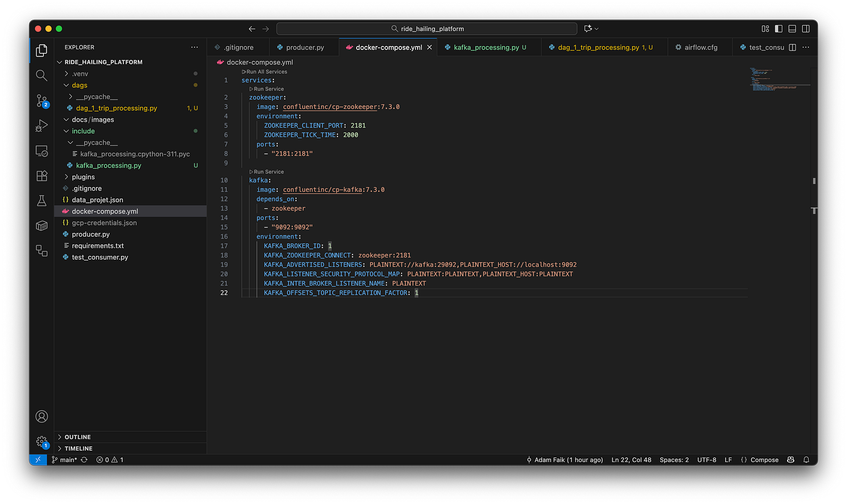Screen dimensions: 847x504
Task: Expand the OUTLINE section
Action: (x=76, y=437)
